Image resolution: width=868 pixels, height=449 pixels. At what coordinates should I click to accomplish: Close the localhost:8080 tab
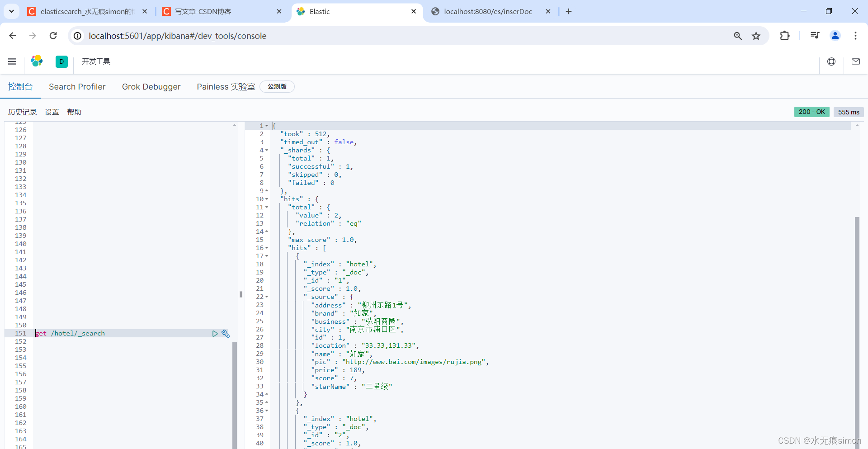coord(548,11)
